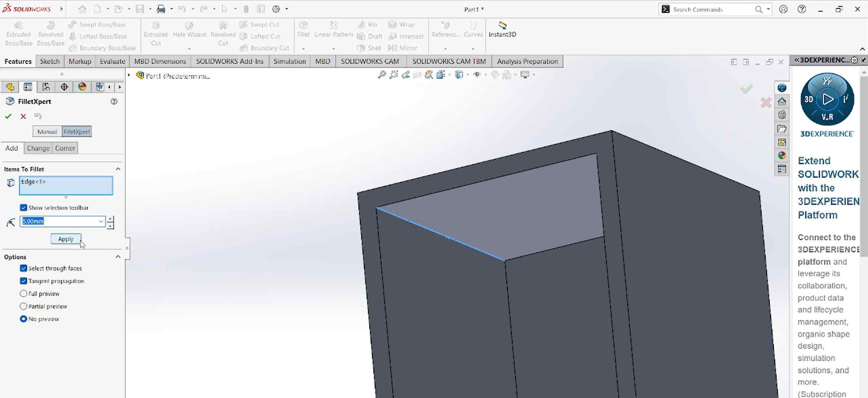Open the DisplayManager color ball tab
The height and width of the screenshot is (398, 868).
[x=82, y=87]
